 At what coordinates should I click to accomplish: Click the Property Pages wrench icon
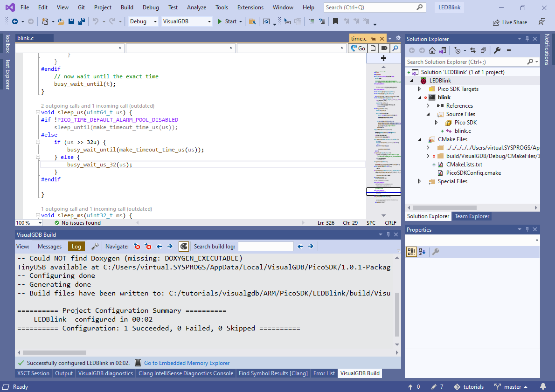click(436, 252)
